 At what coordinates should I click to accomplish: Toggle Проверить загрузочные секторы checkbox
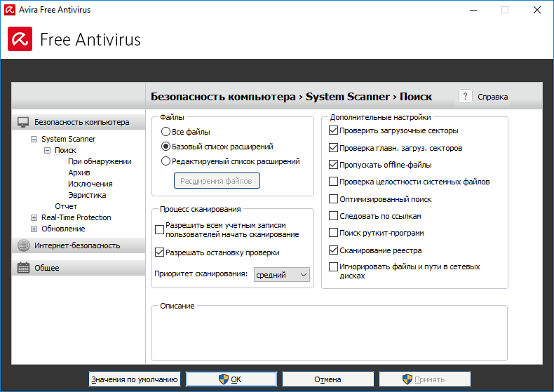[x=333, y=130]
